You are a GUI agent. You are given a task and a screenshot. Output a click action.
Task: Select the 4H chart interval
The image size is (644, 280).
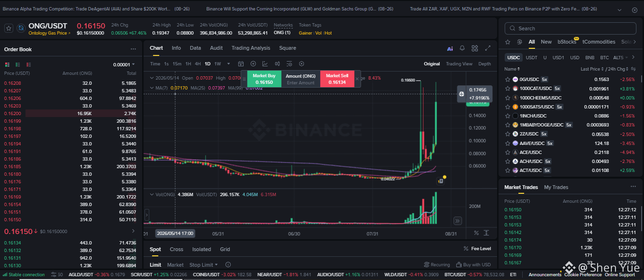198,64
